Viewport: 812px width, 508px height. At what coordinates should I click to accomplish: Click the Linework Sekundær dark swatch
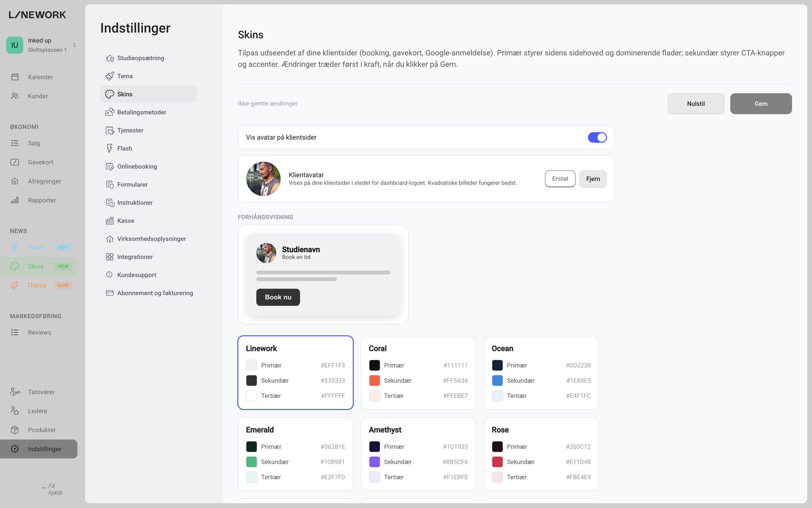point(252,380)
